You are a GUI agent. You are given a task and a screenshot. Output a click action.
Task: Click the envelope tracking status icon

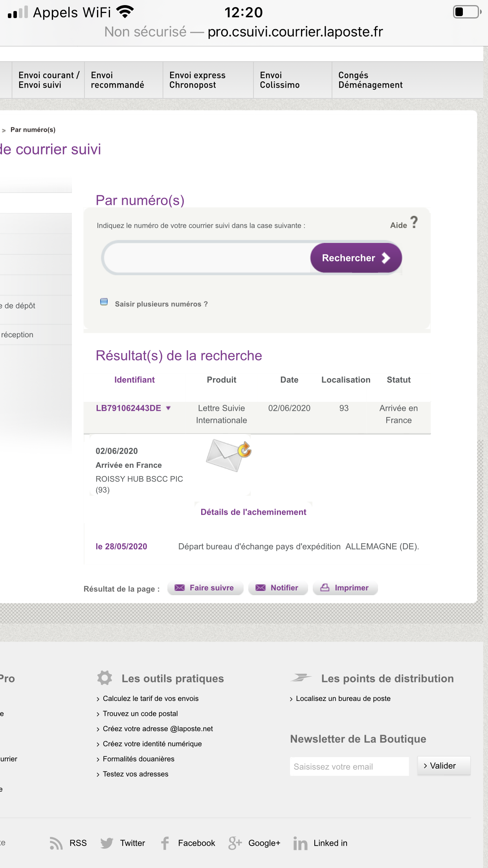click(229, 455)
